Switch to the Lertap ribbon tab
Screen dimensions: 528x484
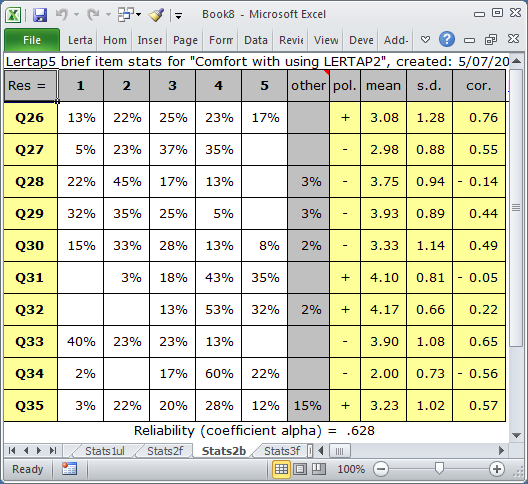tap(80, 40)
